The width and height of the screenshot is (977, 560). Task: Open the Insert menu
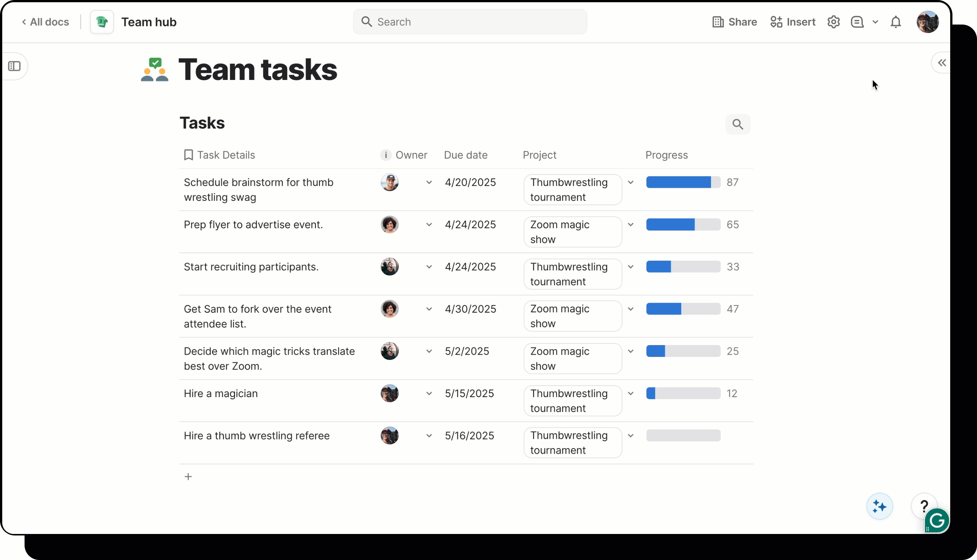pyautogui.click(x=793, y=22)
